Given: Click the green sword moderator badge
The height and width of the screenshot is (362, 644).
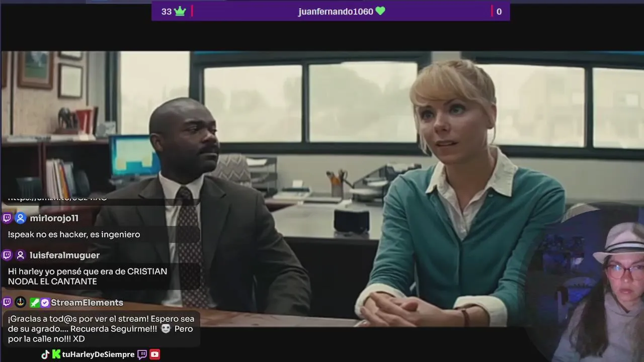Looking at the screenshot, I should coord(34,303).
